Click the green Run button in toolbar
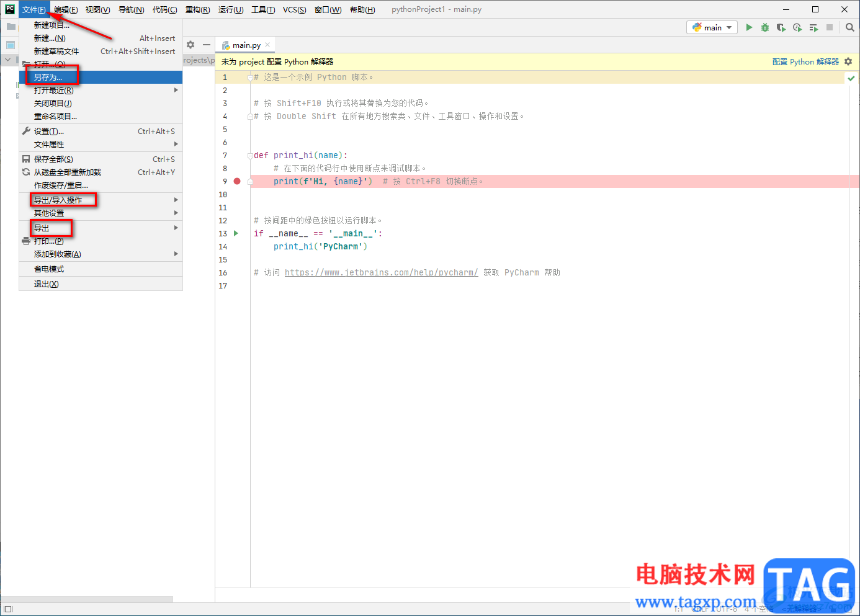The image size is (860, 616). [749, 27]
